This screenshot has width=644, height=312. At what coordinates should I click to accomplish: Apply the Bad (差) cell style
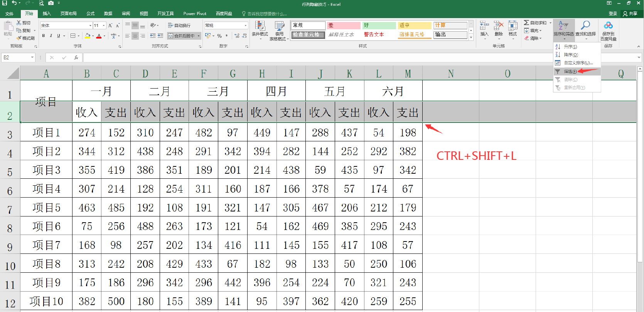click(343, 25)
